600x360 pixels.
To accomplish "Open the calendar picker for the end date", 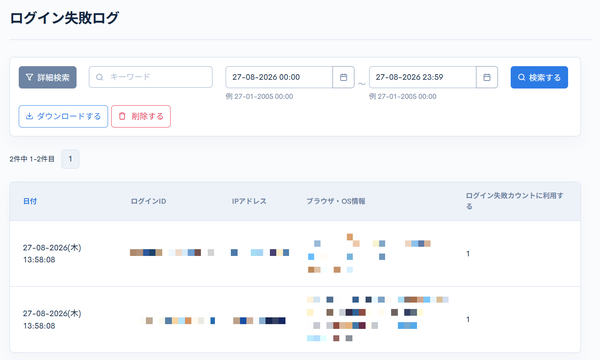I will click(487, 77).
